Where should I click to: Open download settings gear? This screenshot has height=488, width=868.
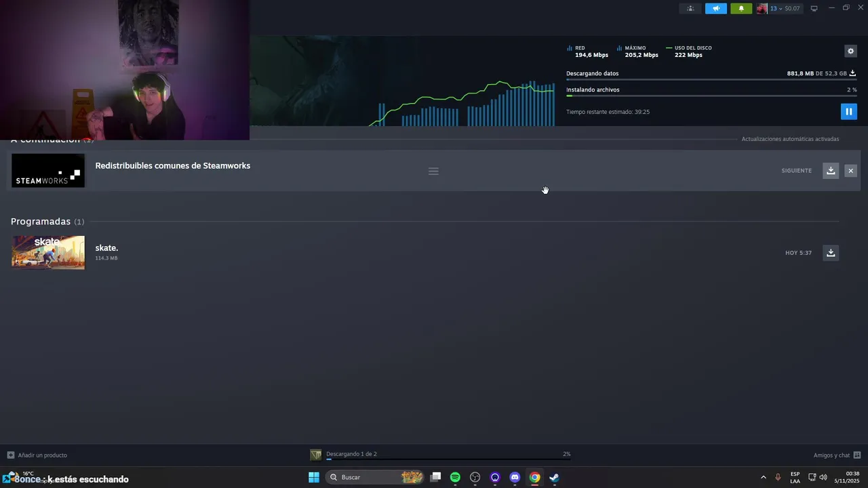850,51
